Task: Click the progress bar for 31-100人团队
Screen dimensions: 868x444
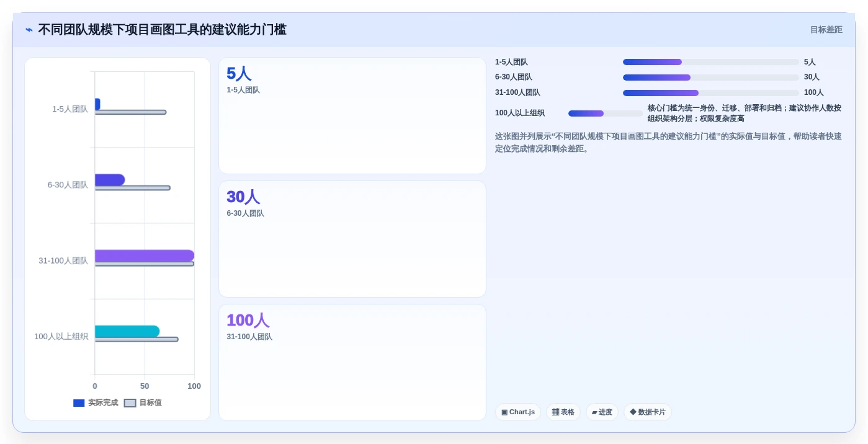Action: (710, 93)
